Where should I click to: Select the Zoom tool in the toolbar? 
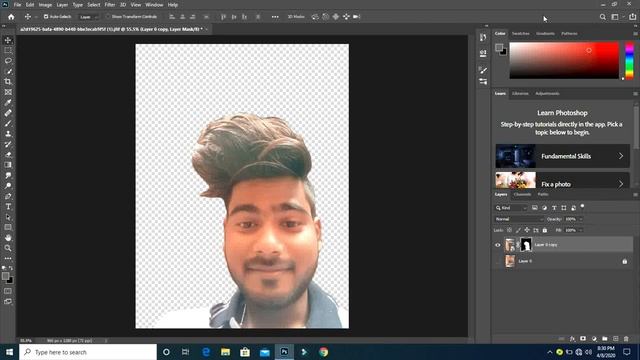pyautogui.click(x=8, y=248)
